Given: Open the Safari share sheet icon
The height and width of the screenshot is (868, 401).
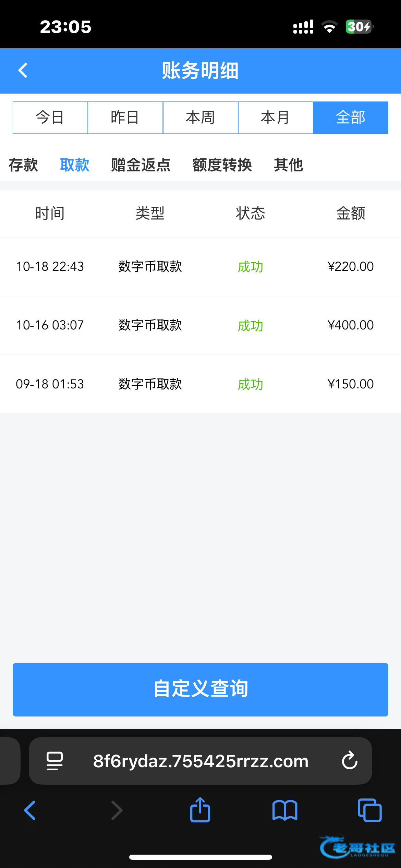Looking at the screenshot, I should [x=200, y=810].
